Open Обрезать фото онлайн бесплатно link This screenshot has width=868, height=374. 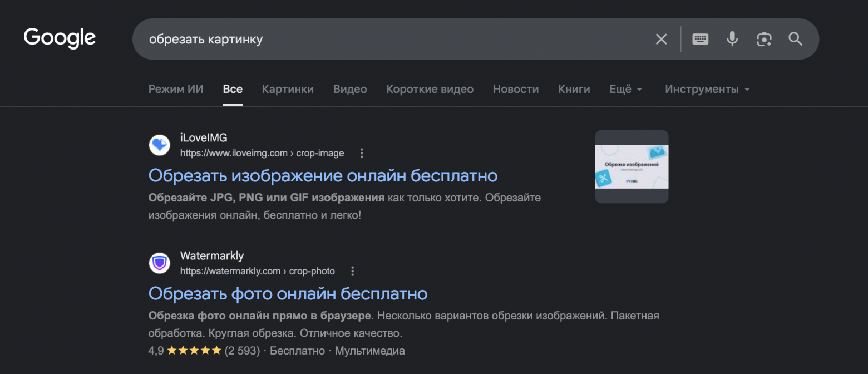(x=288, y=293)
